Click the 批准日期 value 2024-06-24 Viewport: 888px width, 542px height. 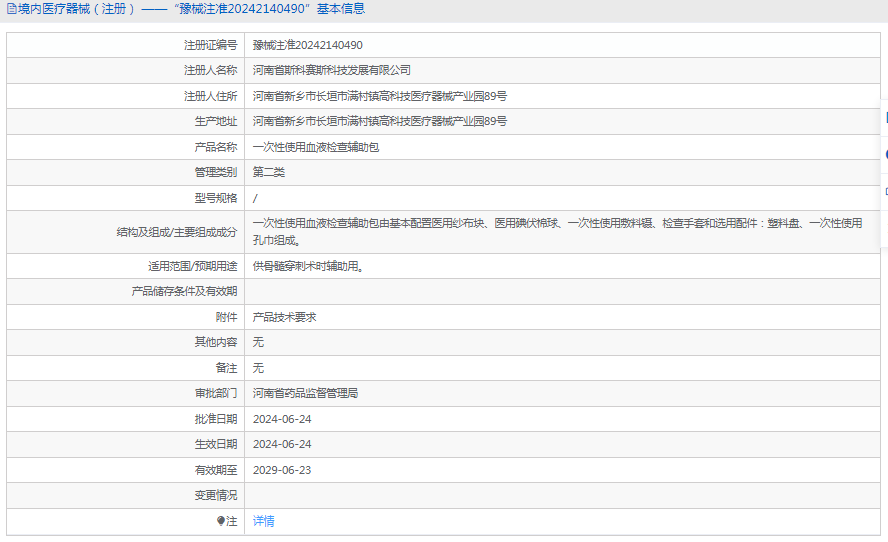coord(282,419)
